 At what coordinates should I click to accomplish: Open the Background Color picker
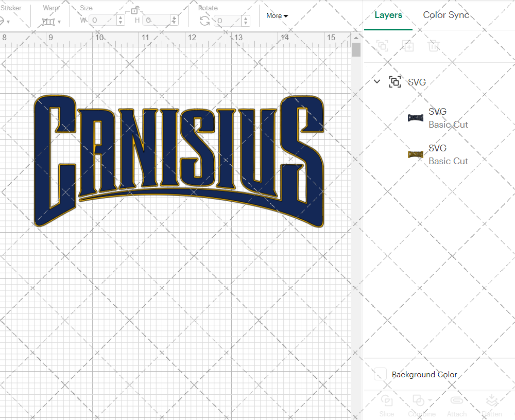tap(380, 375)
